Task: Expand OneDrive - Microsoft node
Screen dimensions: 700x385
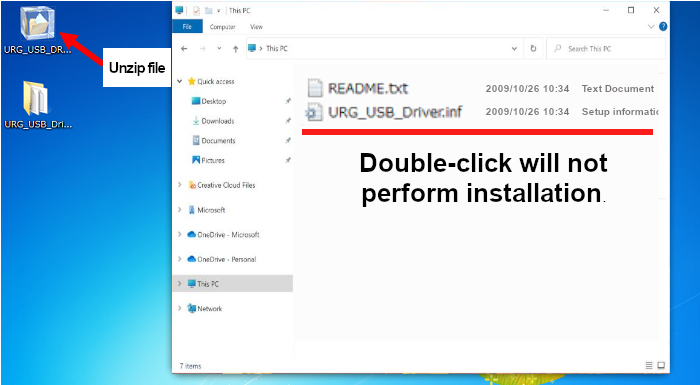Action: (x=180, y=234)
